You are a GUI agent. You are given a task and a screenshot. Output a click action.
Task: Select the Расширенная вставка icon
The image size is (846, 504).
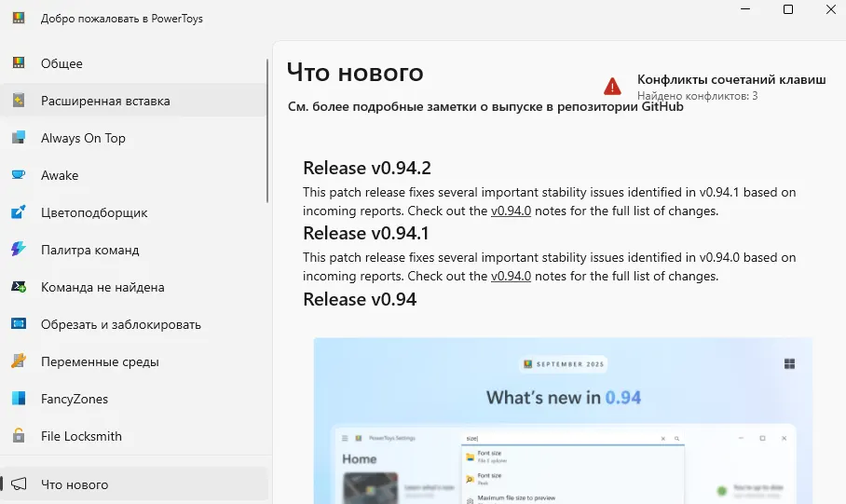[18, 101]
